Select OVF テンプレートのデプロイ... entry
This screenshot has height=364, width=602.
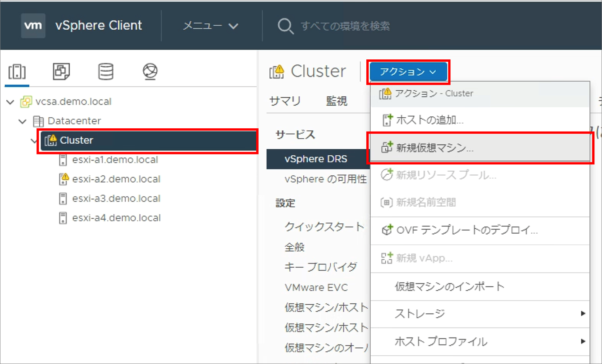click(480, 230)
